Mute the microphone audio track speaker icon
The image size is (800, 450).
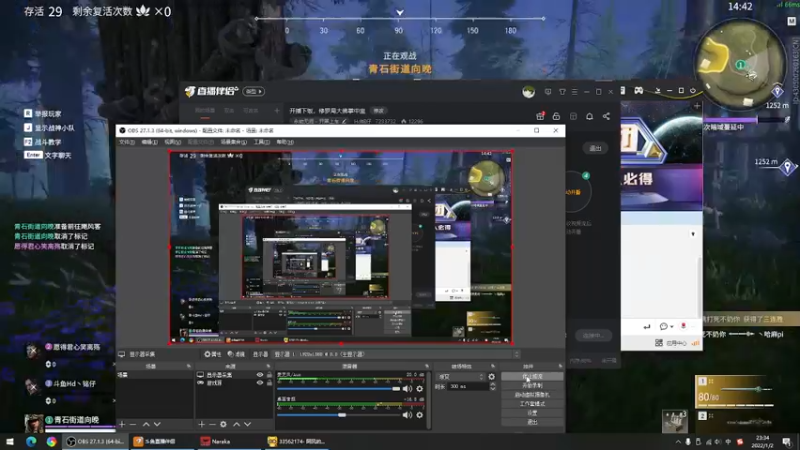click(x=407, y=389)
